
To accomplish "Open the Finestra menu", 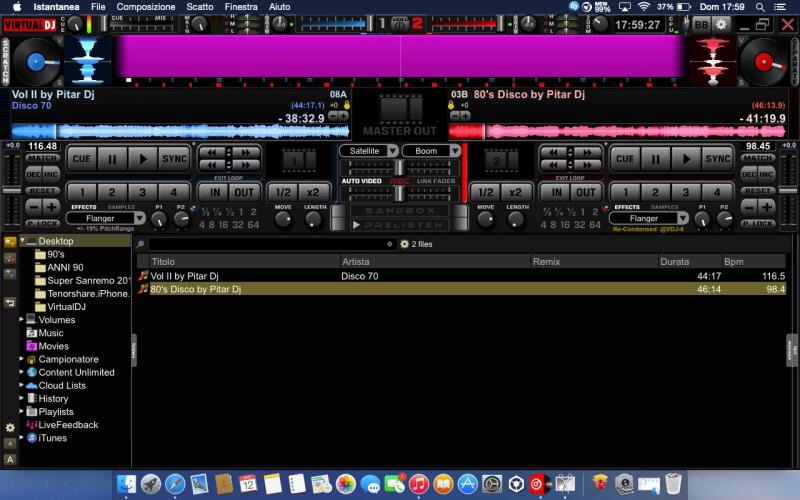I will [x=241, y=7].
